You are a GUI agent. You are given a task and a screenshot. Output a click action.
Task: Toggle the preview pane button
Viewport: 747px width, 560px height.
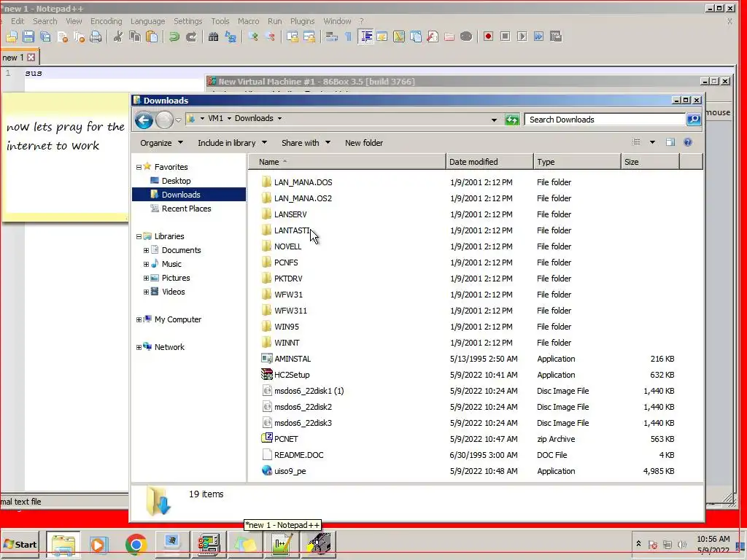[x=670, y=142]
